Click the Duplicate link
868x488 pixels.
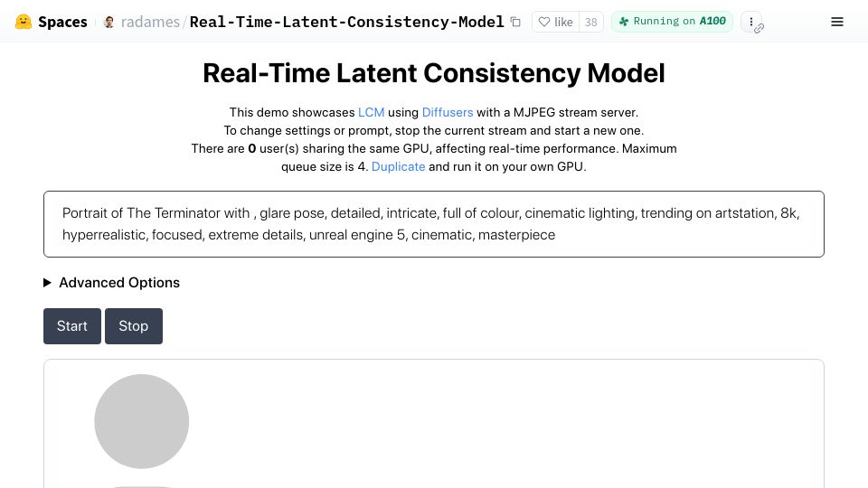[398, 166]
